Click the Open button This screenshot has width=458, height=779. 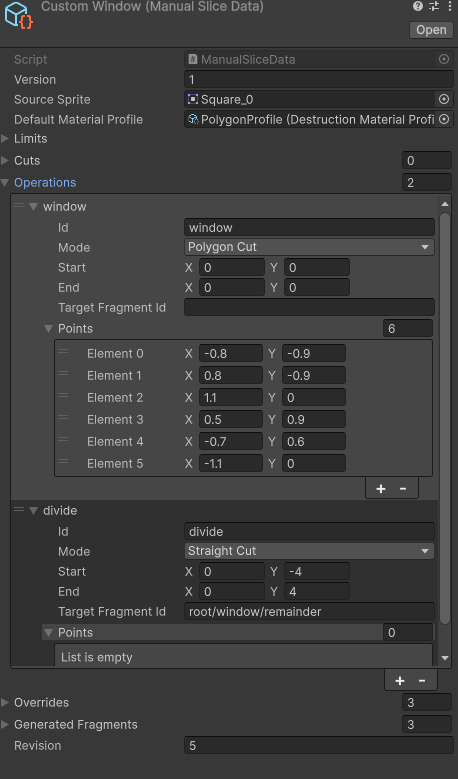431,30
